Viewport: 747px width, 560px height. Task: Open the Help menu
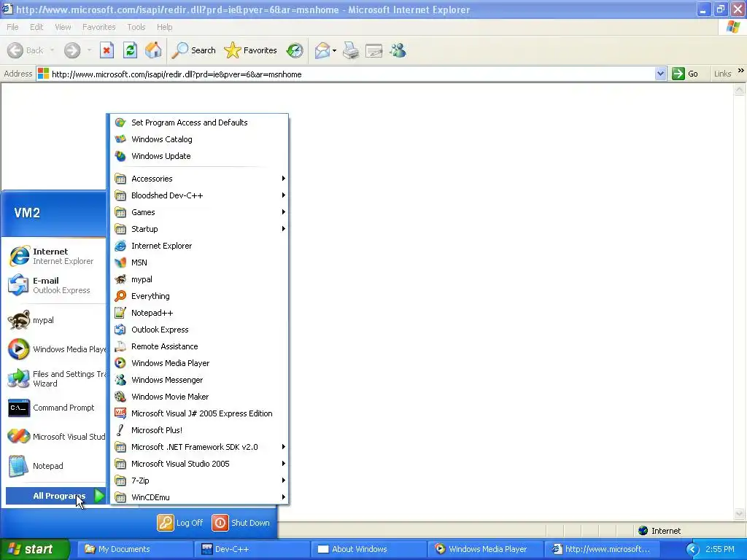[x=164, y=27]
